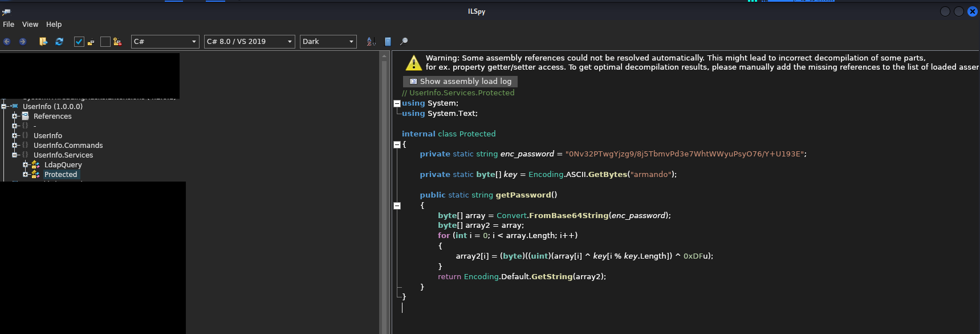Click the '-' namespace braces icon

25,126
